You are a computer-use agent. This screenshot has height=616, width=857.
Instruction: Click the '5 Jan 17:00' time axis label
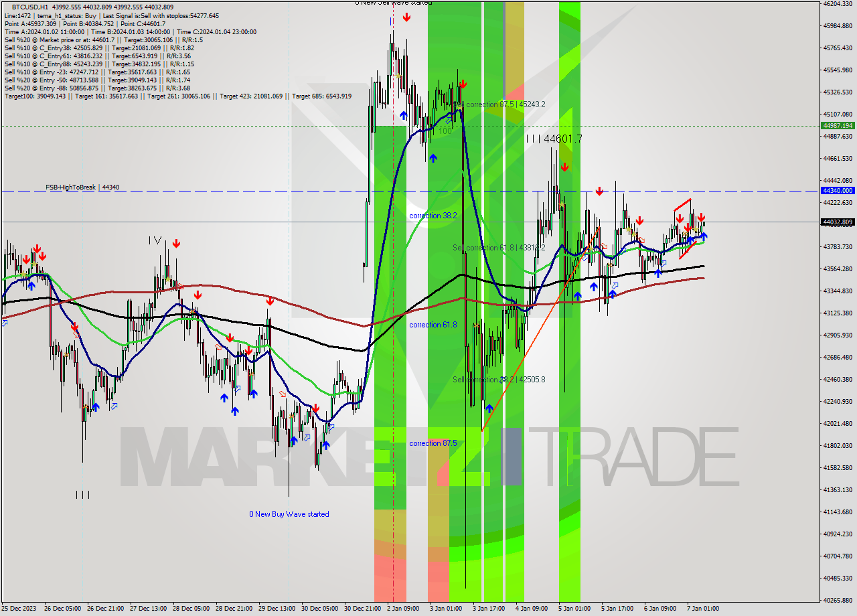coord(617,609)
